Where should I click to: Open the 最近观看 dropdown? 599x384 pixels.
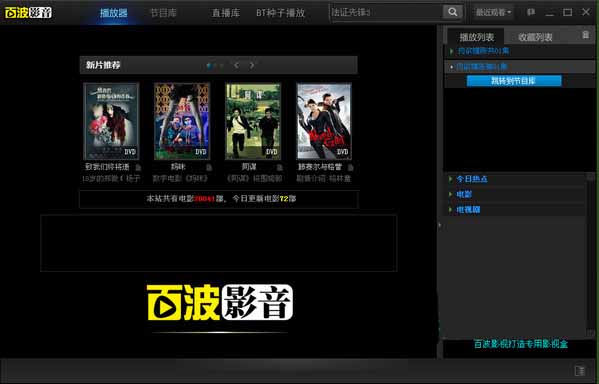tap(493, 13)
